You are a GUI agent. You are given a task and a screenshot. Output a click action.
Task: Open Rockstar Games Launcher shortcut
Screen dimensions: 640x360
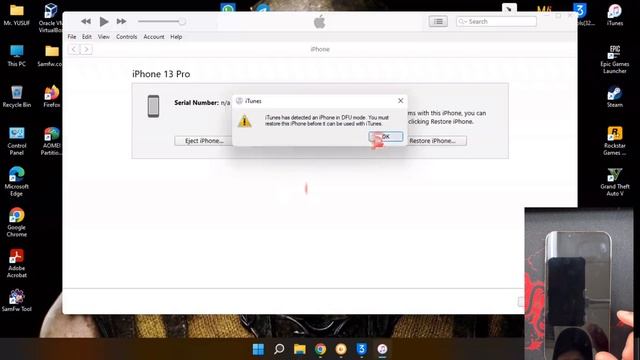pos(615,141)
